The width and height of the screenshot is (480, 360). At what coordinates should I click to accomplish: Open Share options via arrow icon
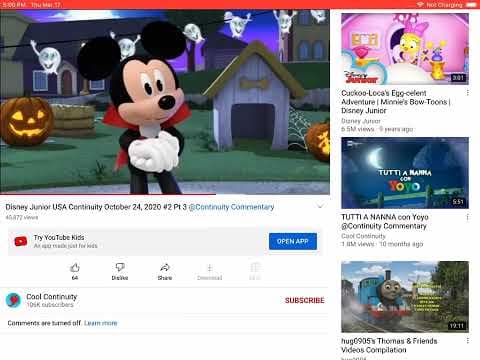[x=165, y=268]
